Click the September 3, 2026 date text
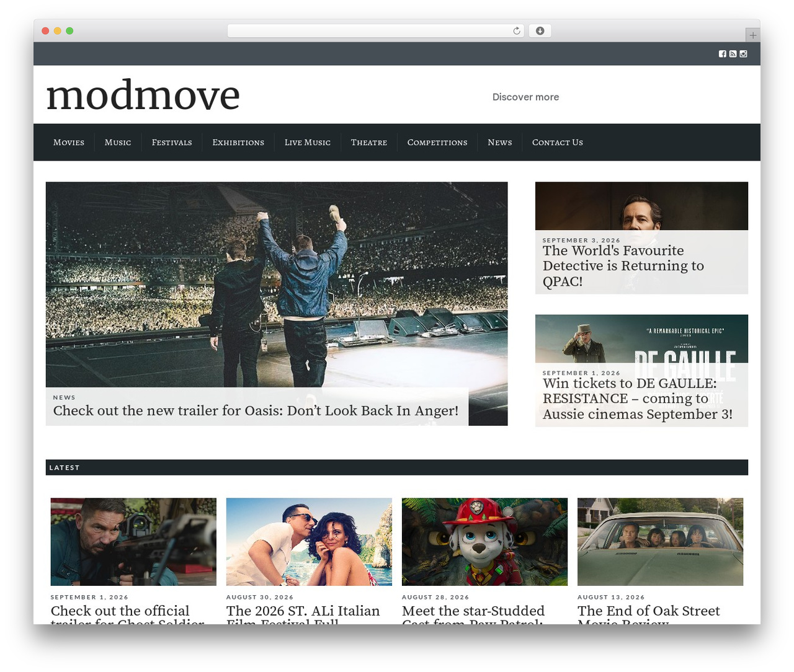The image size is (794, 672). 581,240
